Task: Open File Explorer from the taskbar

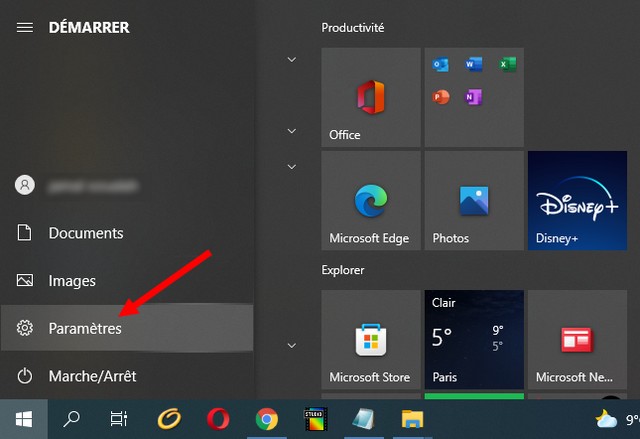Action: point(412,419)
